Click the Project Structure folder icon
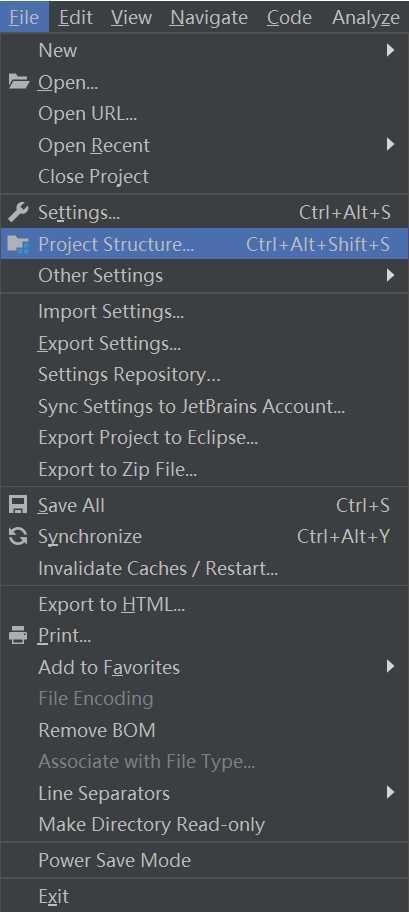The width and height of the screenshot is (409, 912). click(x=19, y=244)
